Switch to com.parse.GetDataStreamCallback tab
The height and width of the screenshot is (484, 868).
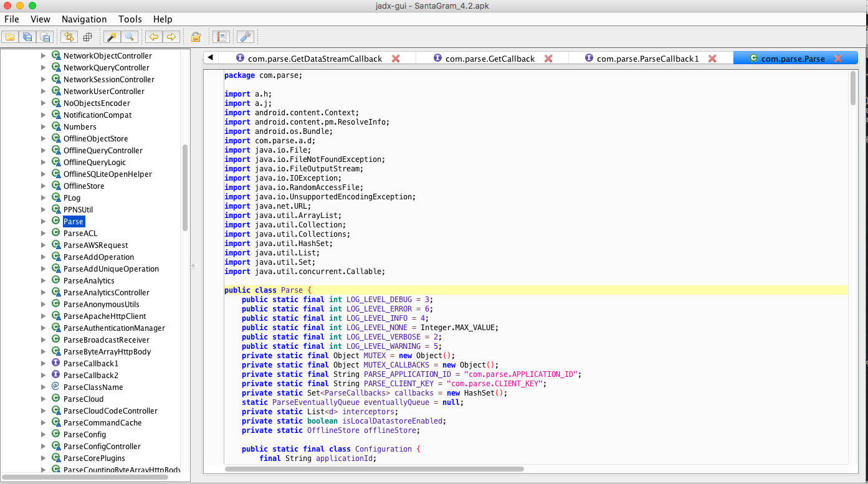point(315,59)
